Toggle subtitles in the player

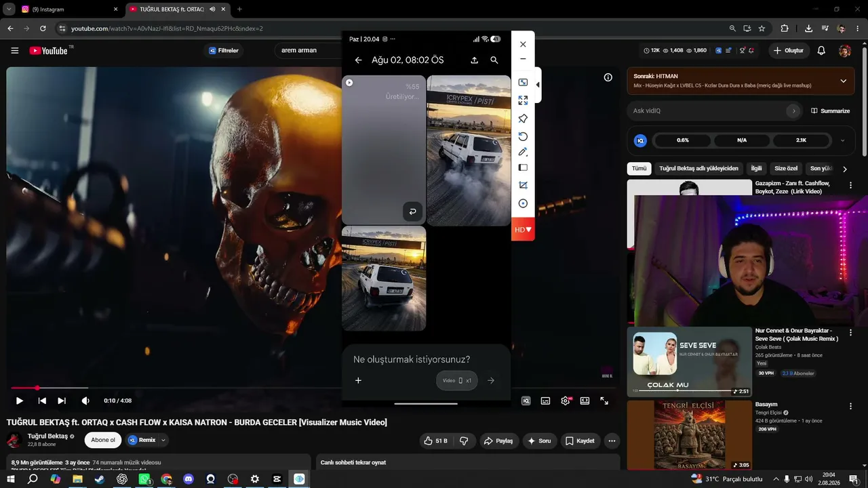click(545, 401)
